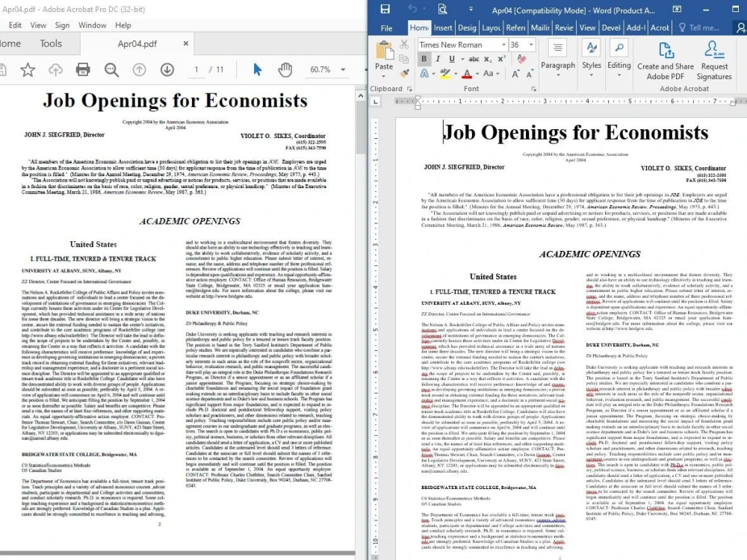747x560 pixels.
Task: Click Create and Share Adobe PDF
Action: pyautogui.click(x=666, y=60)
